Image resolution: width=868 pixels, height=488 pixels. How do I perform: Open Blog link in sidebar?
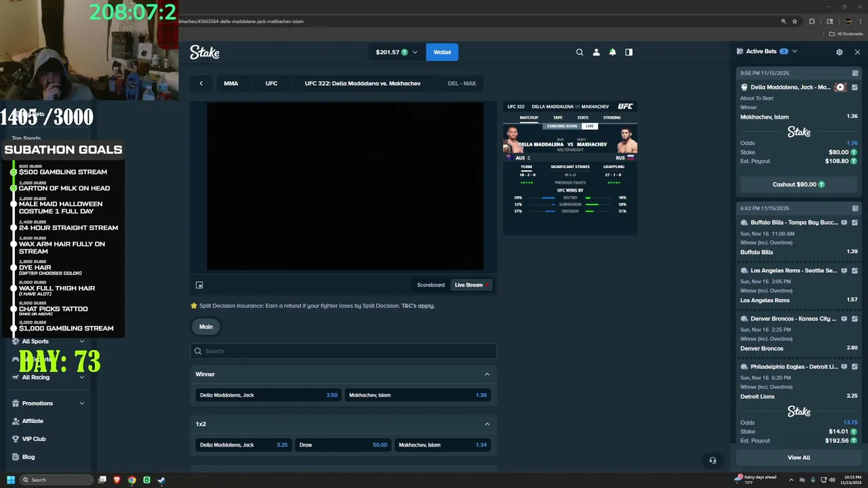pyautogui.click(x=28, y=457)
